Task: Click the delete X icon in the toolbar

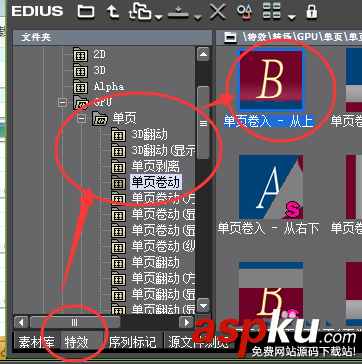Action: coord(218,11)
